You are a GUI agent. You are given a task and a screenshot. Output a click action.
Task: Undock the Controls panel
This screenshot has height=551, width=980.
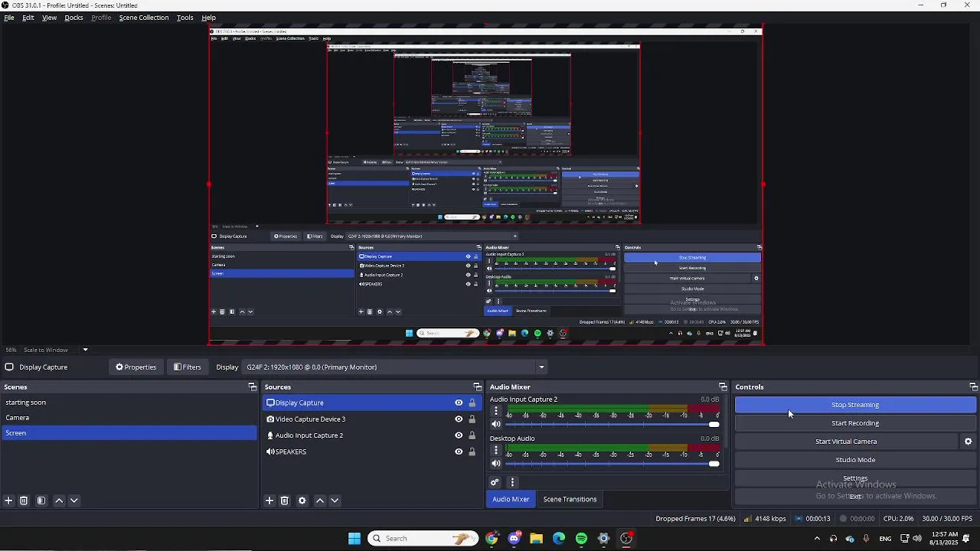973,387
